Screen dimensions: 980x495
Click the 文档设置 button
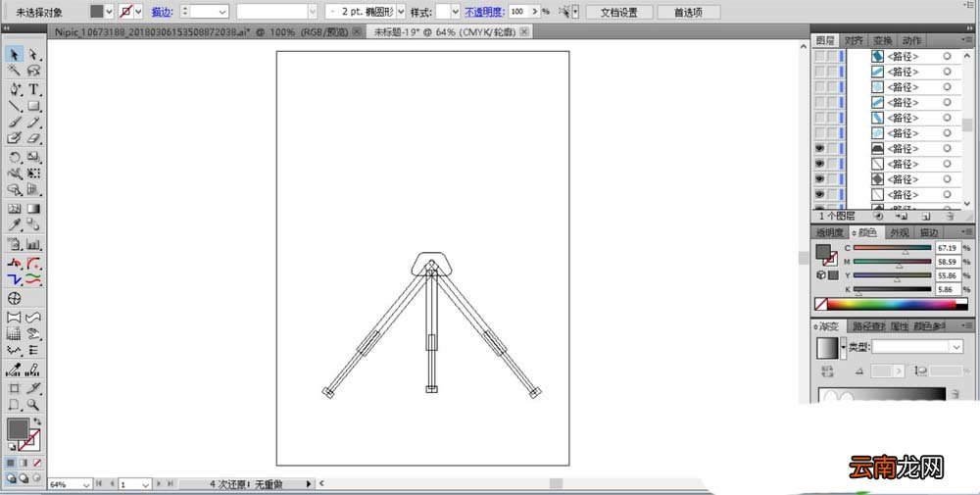click(x=618, y=12)
